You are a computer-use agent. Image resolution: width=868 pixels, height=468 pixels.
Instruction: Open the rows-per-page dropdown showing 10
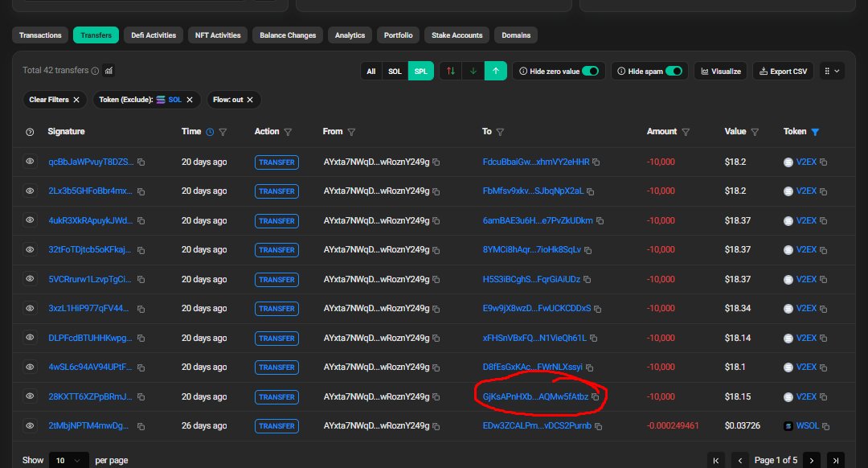pyautogui.click(x=68, y=460)
